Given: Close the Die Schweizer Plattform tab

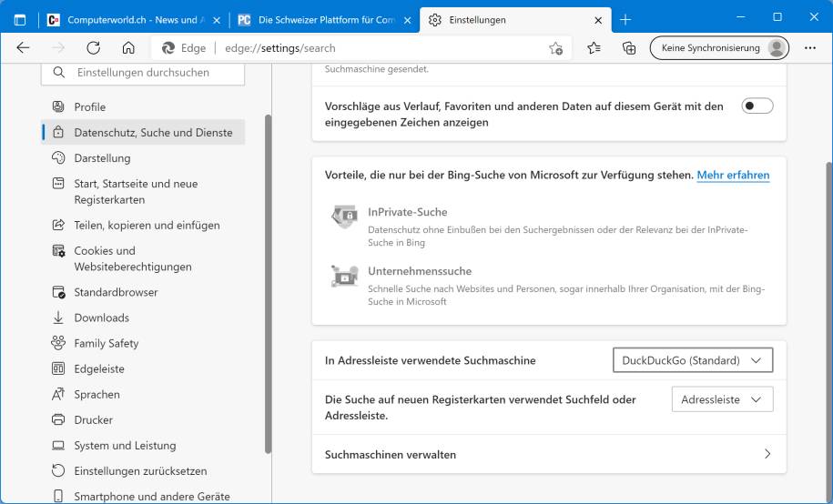Looking at the screenshot, I should 408,20.
